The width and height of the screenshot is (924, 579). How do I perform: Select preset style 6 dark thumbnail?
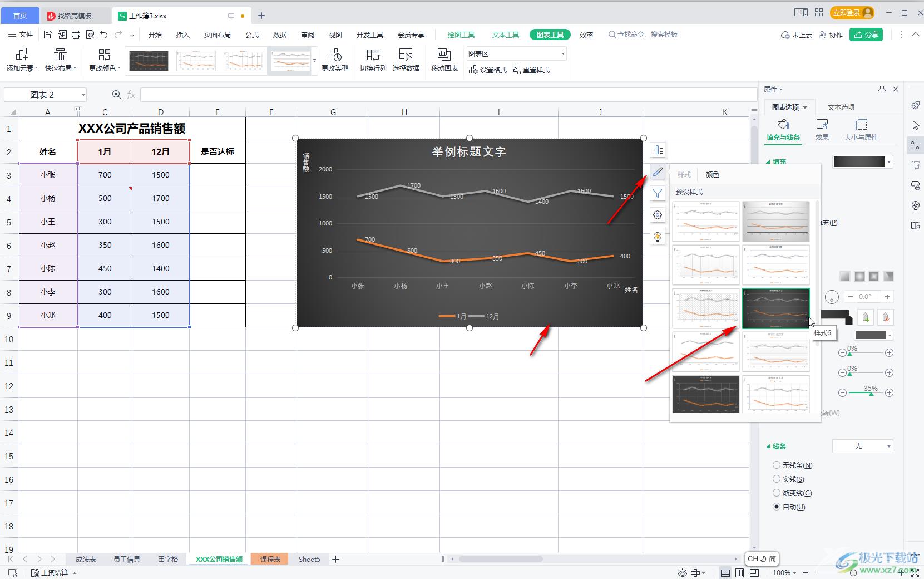click(776, 308)
